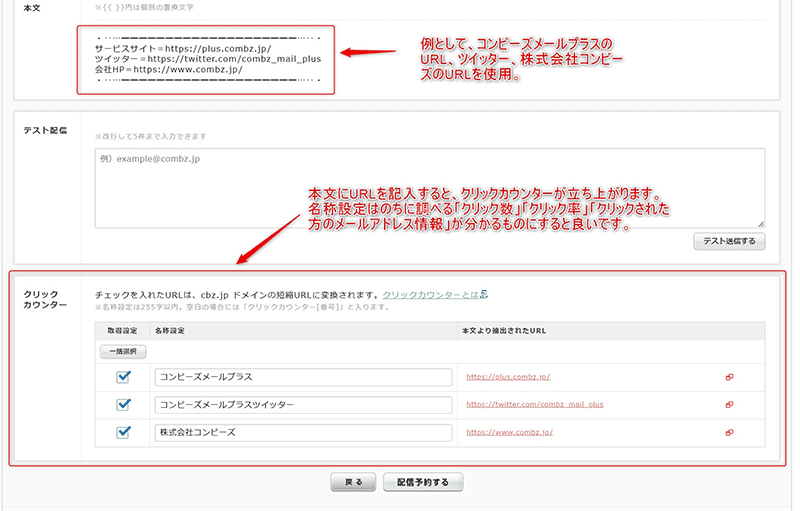Open external-link icon beside twitter.com URL
Screen dimensions: 800x511
click(729, 405)
